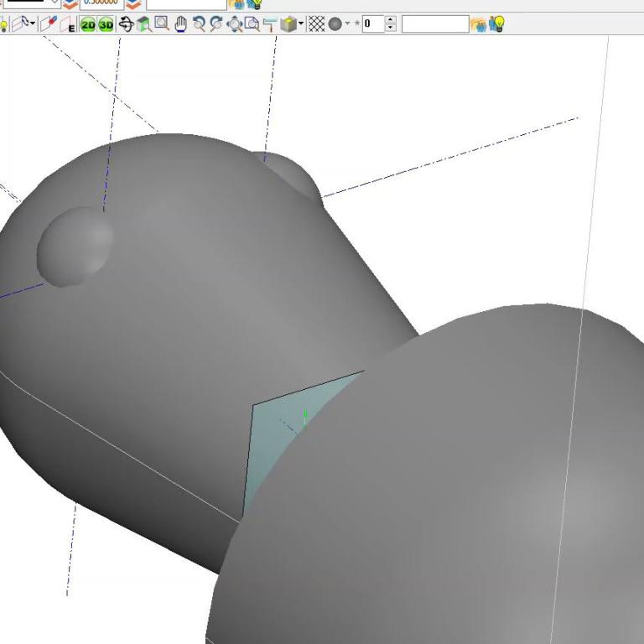The width and height of the screenshot is (644, 644).
Task: Increase the value in the 0 spinner
Action: (x=391, y=20)
